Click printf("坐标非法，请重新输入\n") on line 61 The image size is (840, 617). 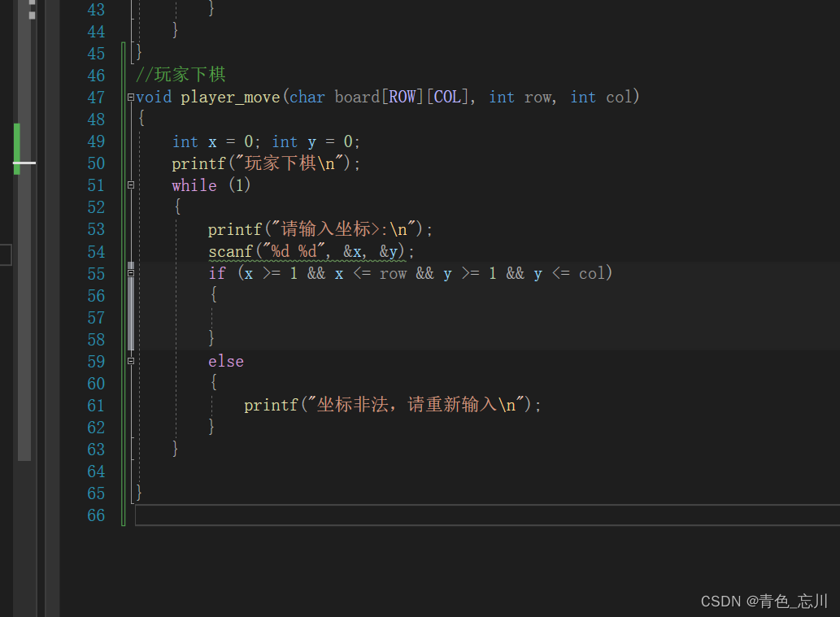(x=392, y=405)
